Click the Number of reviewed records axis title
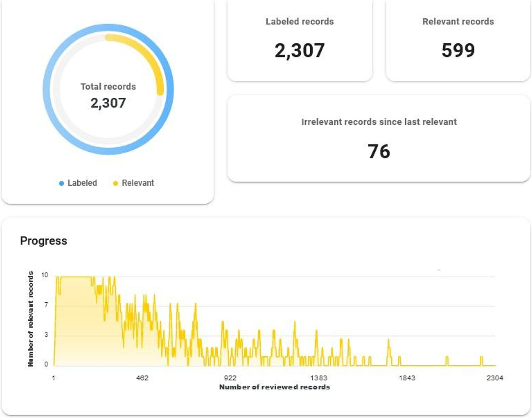This screenshot has height=418, width=532. [x=274, y=387]
